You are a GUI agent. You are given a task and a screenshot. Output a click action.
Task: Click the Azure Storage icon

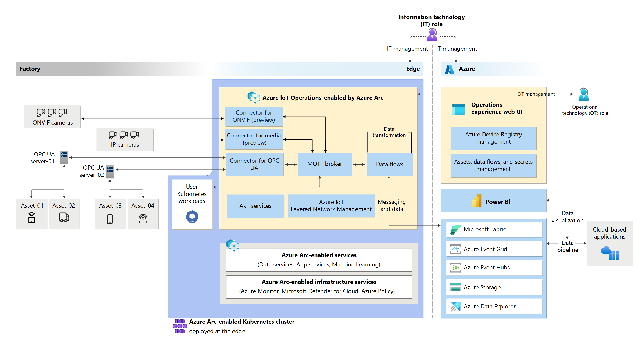coord(455,287)
